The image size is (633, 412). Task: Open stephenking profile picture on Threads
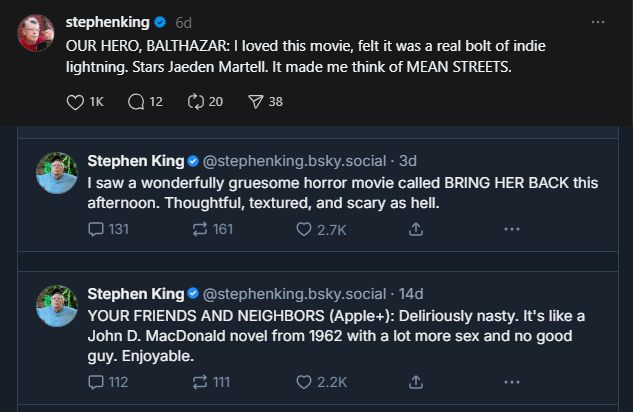pyautogui.click(x=36, y=33)
